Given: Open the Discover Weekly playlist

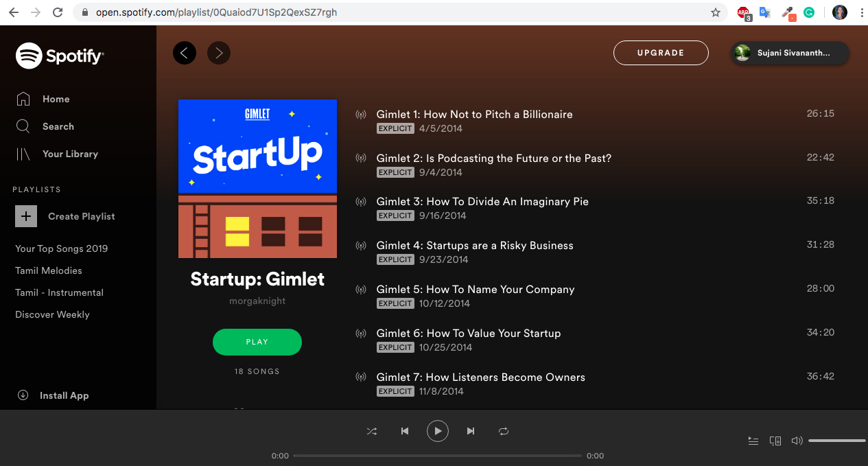Looking at the screenshot, I should click(x=53, y=314).
